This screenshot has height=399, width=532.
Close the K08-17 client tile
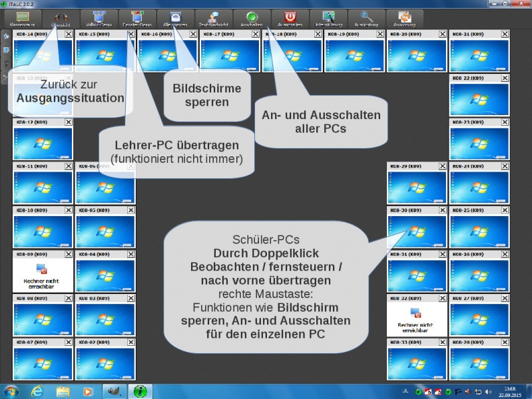click(256, 34)
